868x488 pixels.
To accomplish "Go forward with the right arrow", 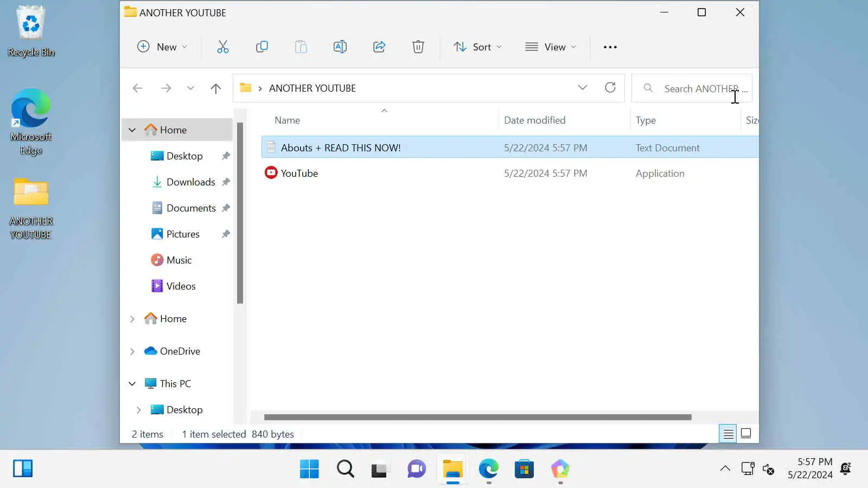I will pos(166,88).
